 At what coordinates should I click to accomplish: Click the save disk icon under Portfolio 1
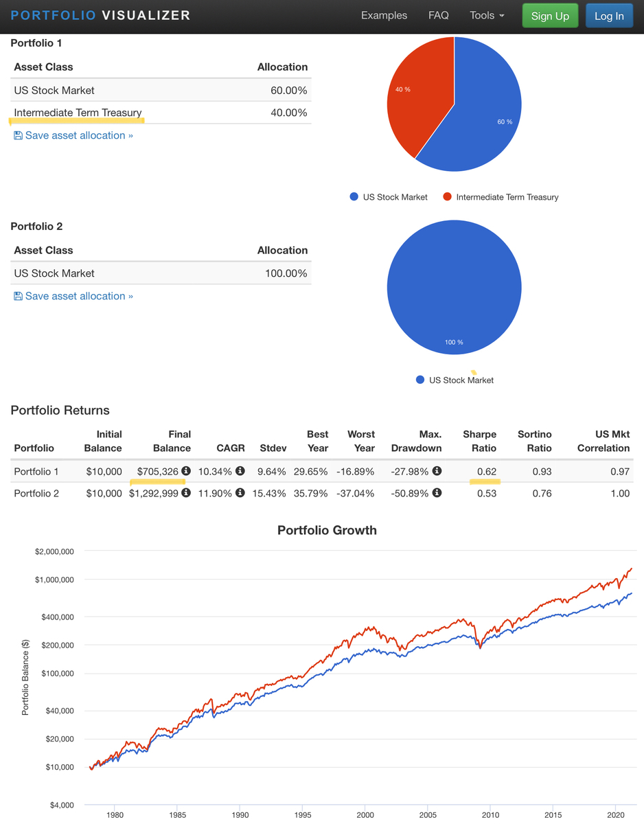[18, 136]
